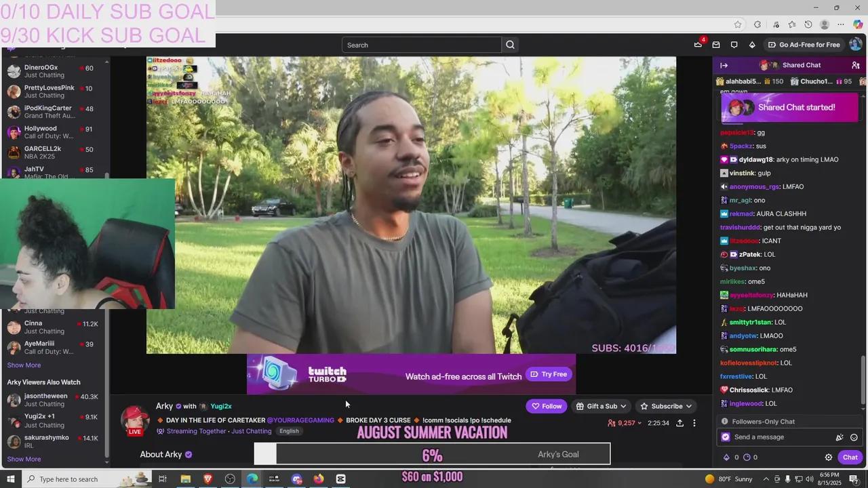The height and width of the screenshot is (488, 868).
Task: Follow Arky with the Follow button
Action: pos(547,406)
